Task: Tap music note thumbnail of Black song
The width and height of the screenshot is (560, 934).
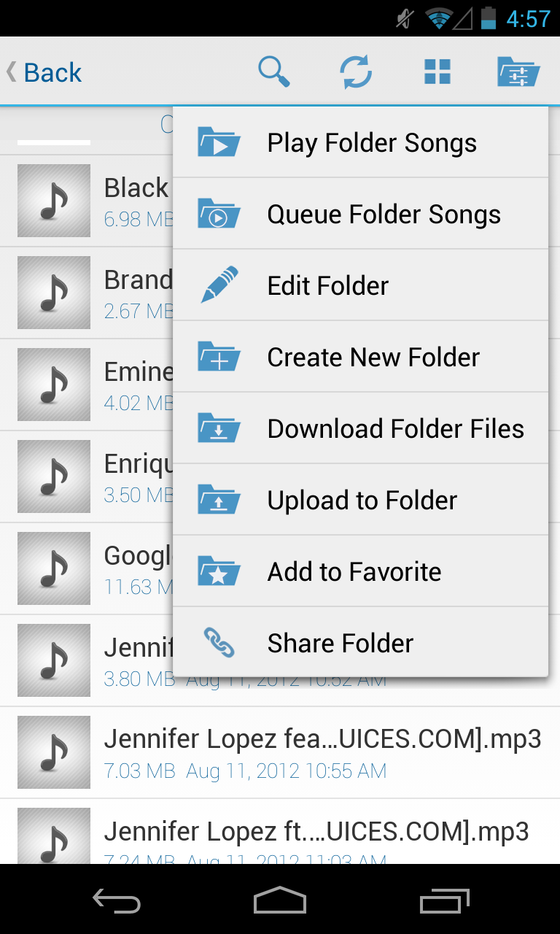Action: [54, 201]
